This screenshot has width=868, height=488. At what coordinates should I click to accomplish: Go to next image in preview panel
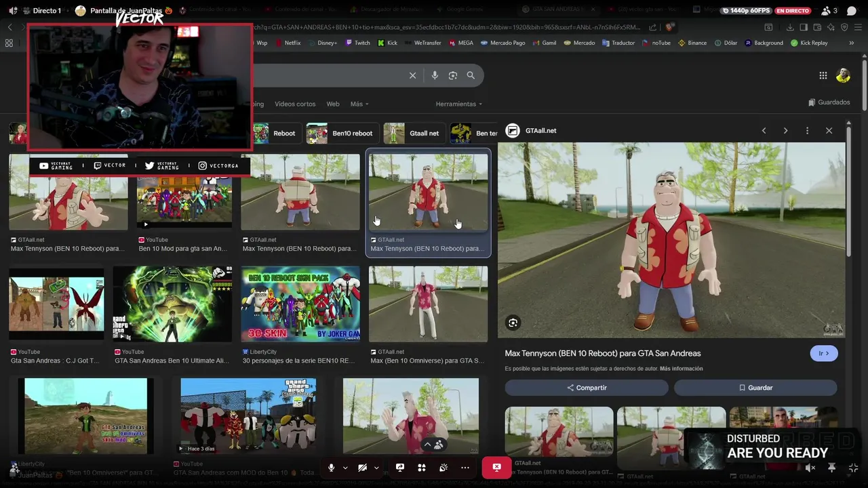[785, 130]
